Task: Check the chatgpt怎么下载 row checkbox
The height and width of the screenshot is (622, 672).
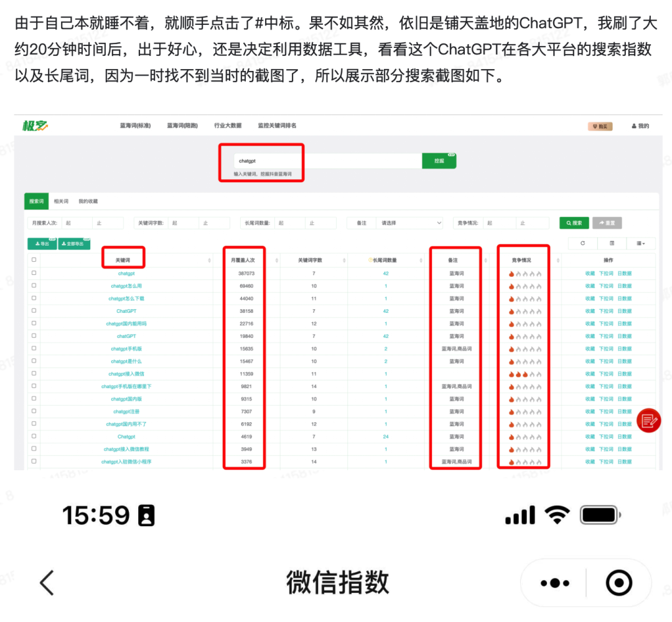Action: click(x=34, y=298)
